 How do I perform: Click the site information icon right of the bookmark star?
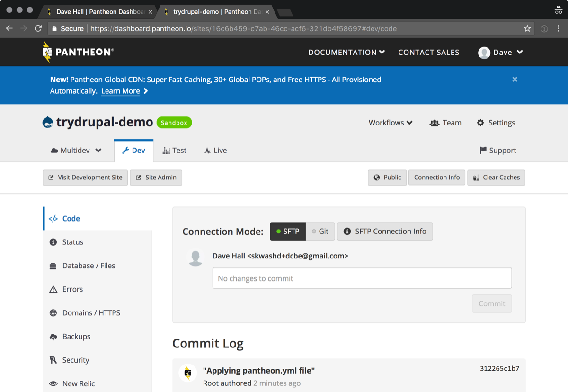[x=544, y=28]
